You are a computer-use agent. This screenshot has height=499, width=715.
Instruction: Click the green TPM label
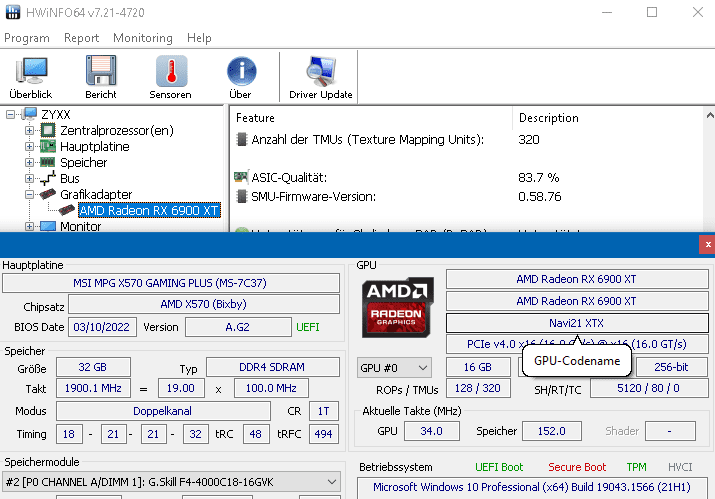tap(637, 467)
